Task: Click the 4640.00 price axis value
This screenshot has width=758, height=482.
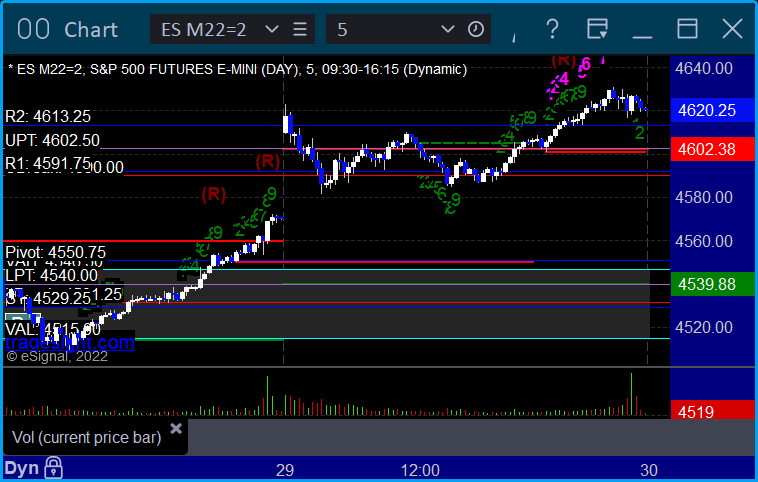Action: pos(703,68)
